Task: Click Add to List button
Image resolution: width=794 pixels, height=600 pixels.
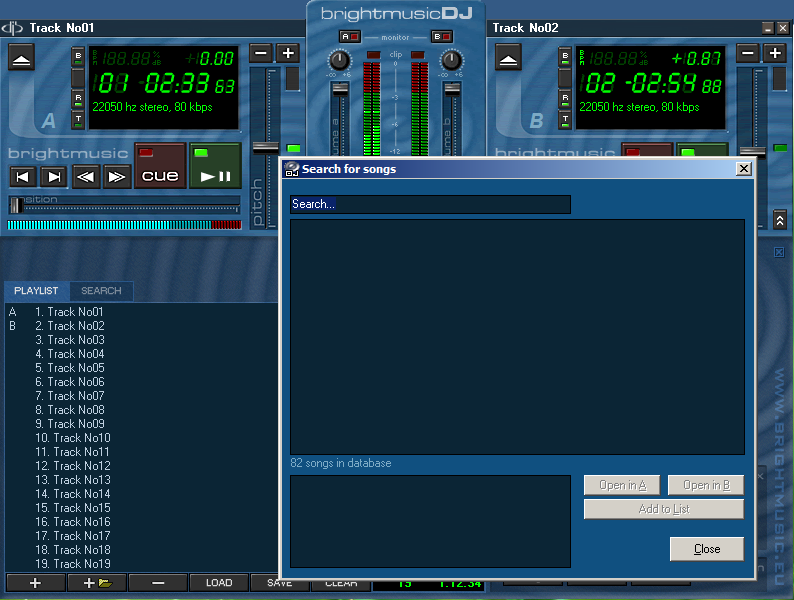Action: 664,509
